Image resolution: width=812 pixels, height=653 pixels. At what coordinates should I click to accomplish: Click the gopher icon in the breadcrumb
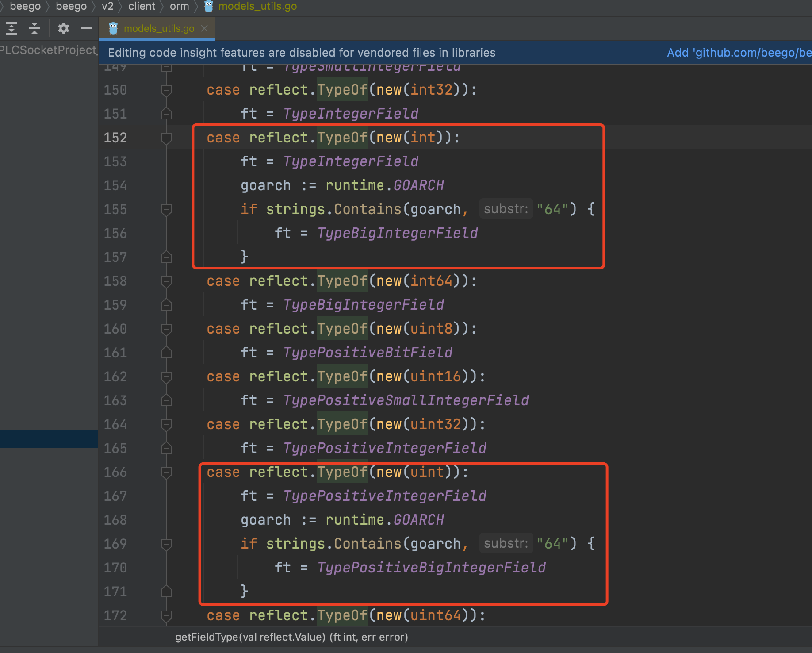pos(209,6)
